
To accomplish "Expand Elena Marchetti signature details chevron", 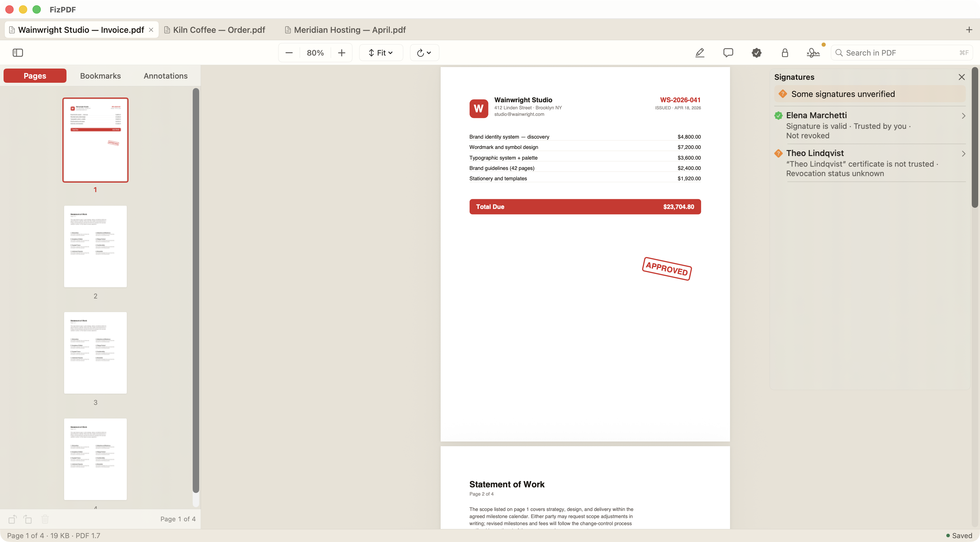I will (963, 116).
